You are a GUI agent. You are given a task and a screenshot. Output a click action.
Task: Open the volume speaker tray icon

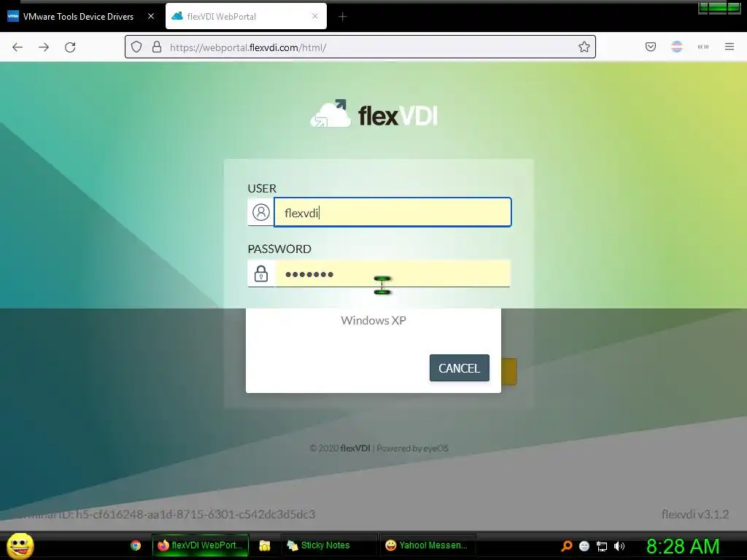point(619,546)
